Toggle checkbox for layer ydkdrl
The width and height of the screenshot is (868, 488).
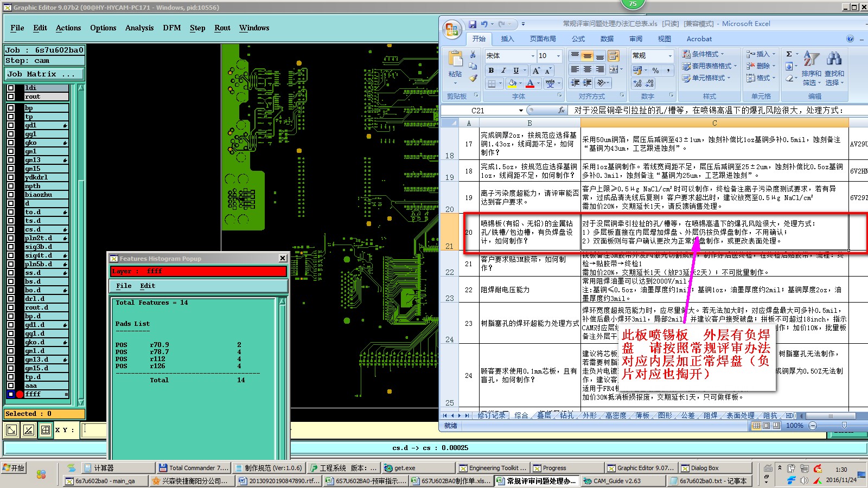pos(11,177)
